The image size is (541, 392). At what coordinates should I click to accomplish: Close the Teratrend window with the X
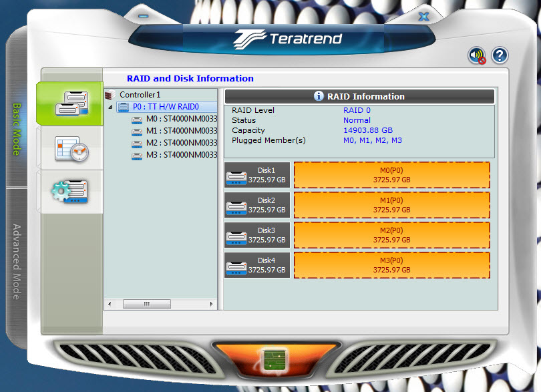coord(423,16)
